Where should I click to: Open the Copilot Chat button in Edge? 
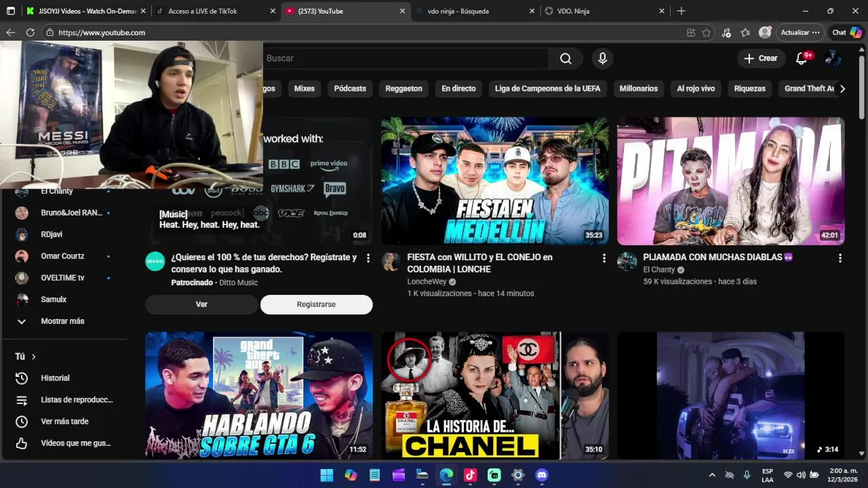pyautogui.click(x=847, y=33)
